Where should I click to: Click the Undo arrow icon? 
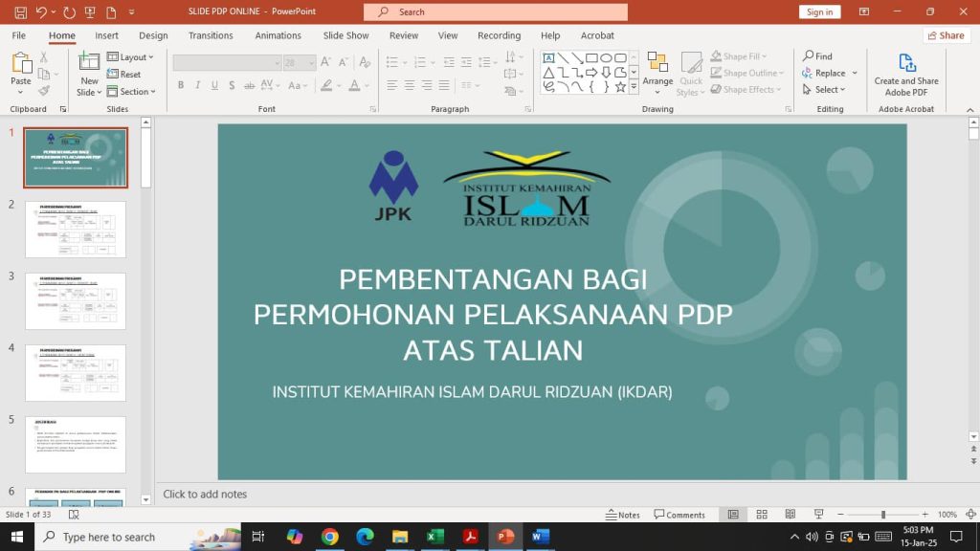point(41,11)
